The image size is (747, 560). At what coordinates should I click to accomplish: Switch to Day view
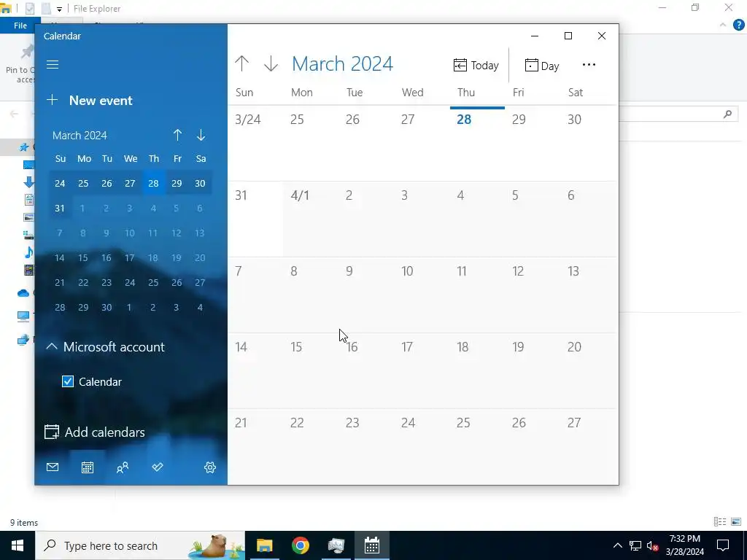pos(542,66)
